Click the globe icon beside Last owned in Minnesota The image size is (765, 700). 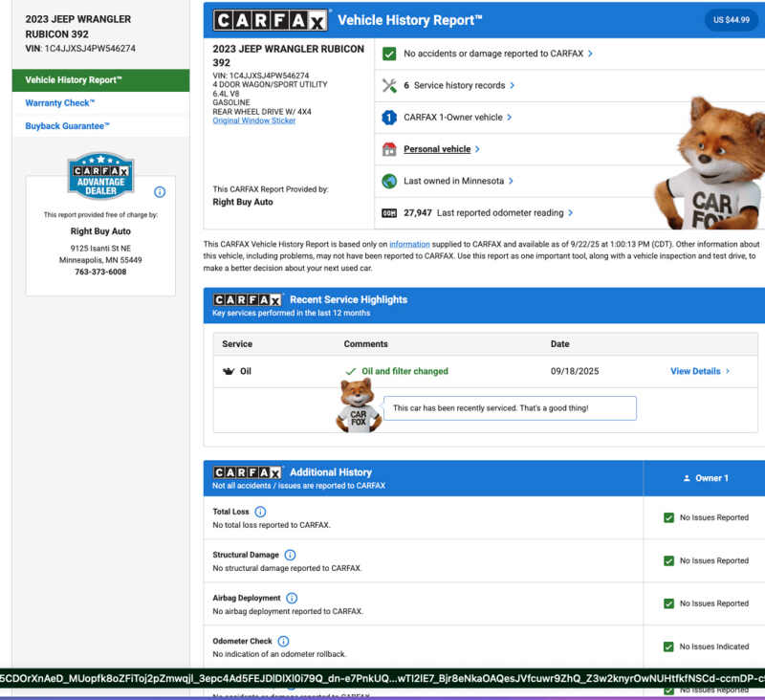[389, 181]
